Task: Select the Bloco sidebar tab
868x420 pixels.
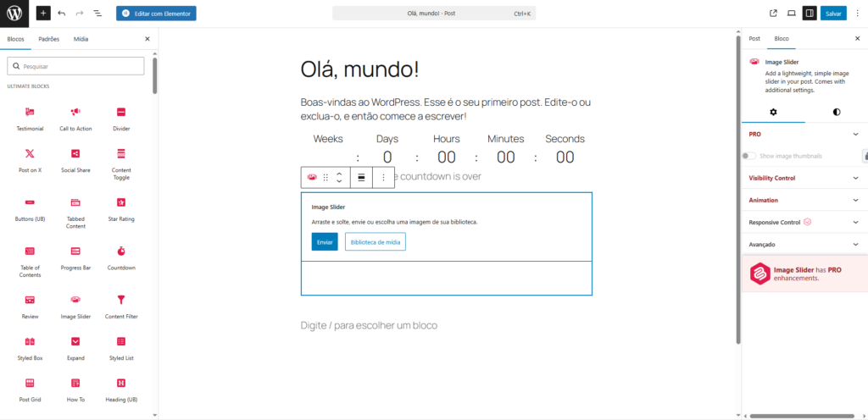Action: coord(782,39)
